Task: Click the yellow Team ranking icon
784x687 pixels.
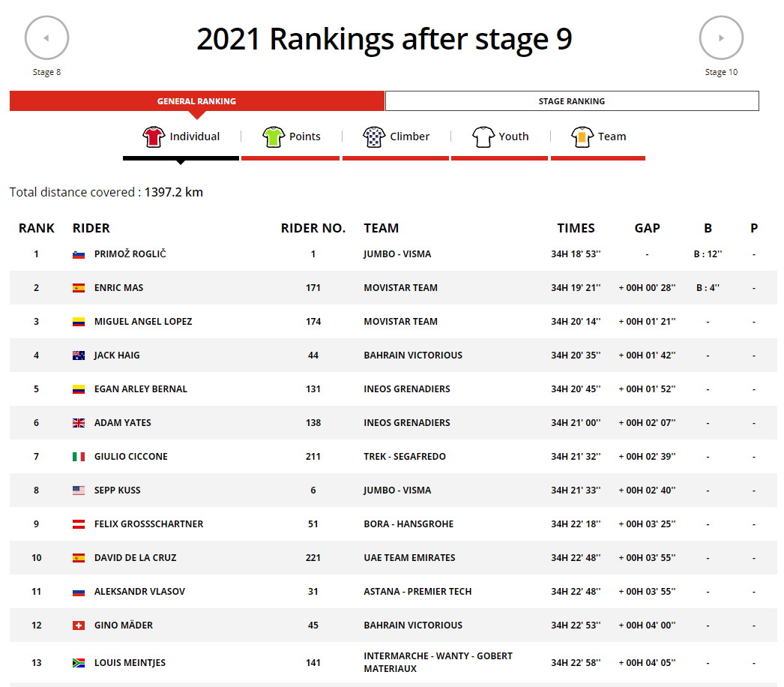Action: click(x=582, y=136)
